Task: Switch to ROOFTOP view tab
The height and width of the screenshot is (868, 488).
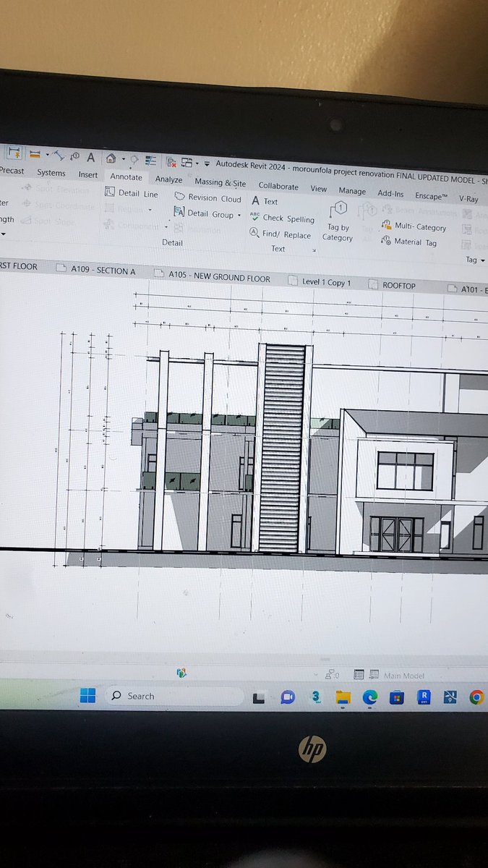Action: coord(393,286)
